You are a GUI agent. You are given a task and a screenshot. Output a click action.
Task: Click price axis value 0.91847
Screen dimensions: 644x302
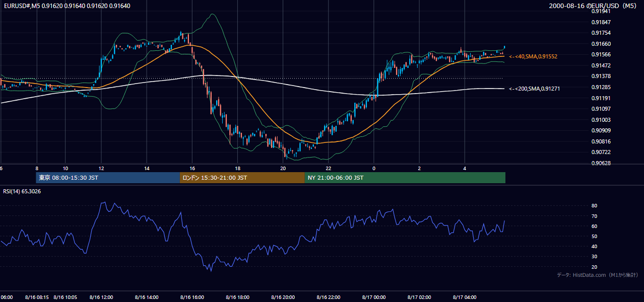pos(601,22)
